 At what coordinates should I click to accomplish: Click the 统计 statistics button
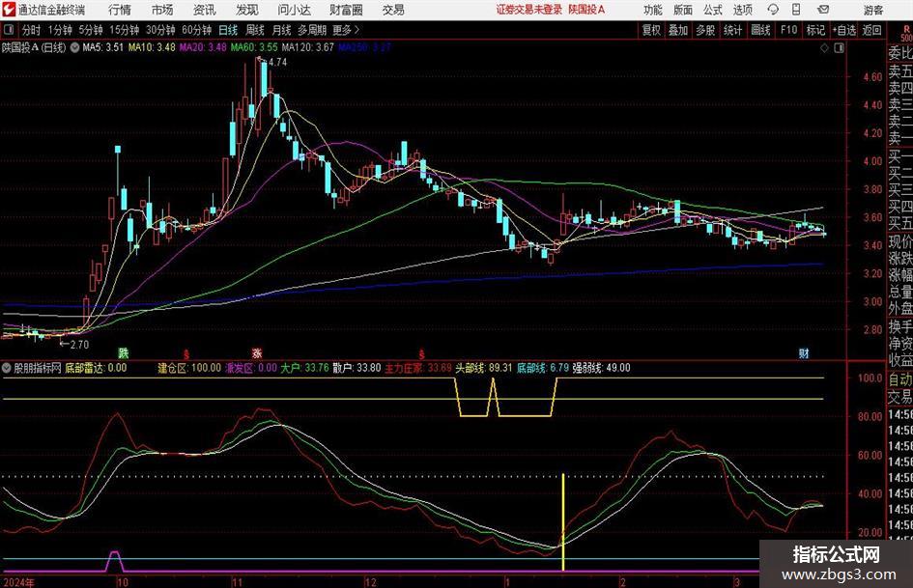tap(732, 30)
